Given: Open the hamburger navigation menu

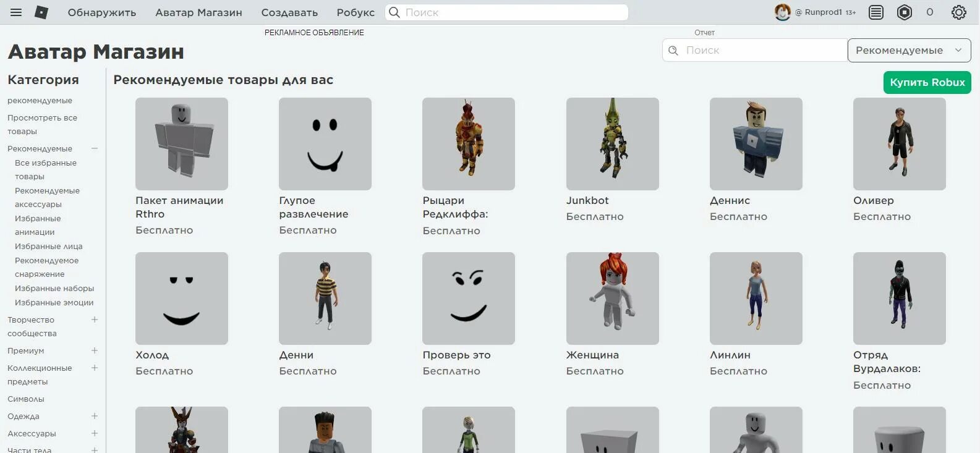Looking at the screenshot, I should click(16, 12).
